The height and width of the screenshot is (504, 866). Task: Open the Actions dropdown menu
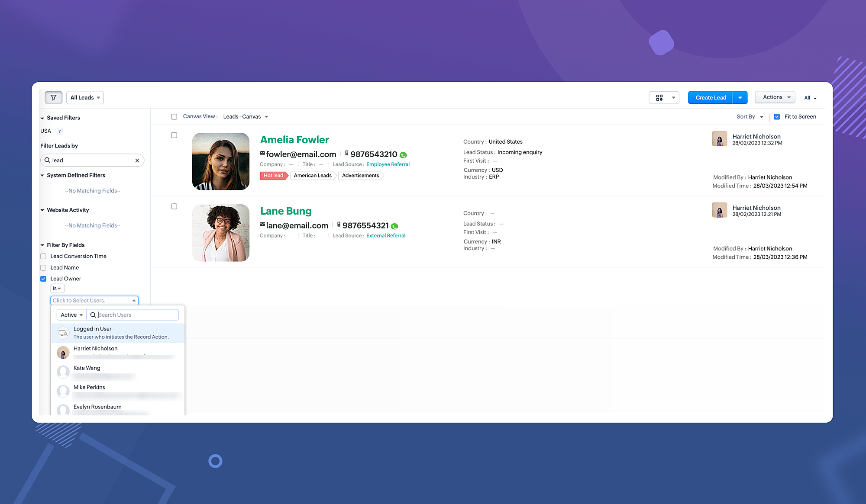click(x=775, y=97)
